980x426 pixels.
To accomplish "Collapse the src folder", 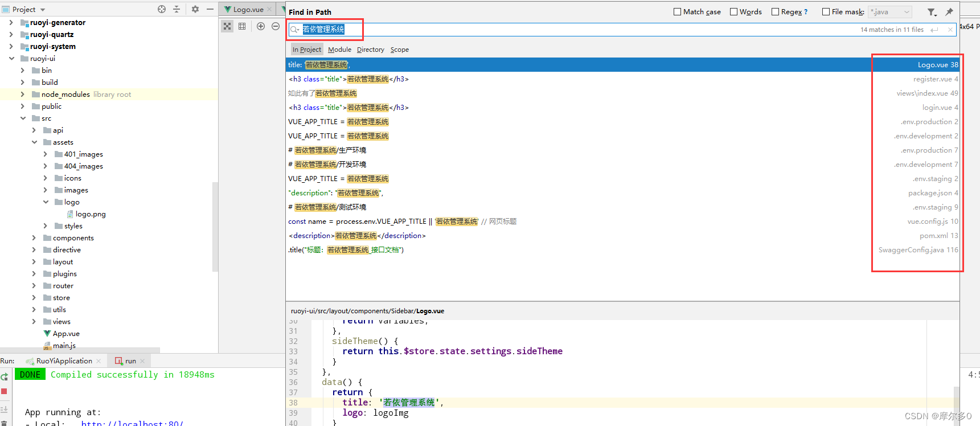I will click(23, 118).
